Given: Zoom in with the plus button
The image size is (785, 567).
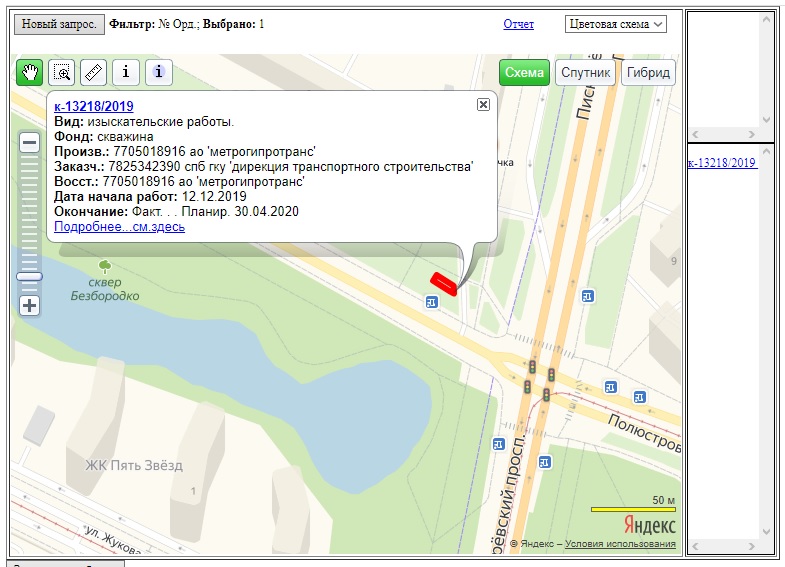Looking at the screenshot, I should tap(30, 306).
